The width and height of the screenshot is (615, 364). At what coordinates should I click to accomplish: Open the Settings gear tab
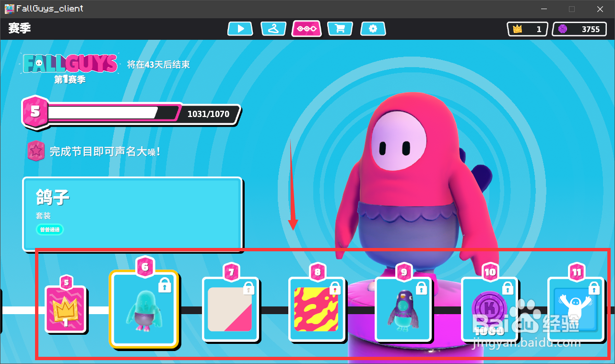(x=373, y=29)
